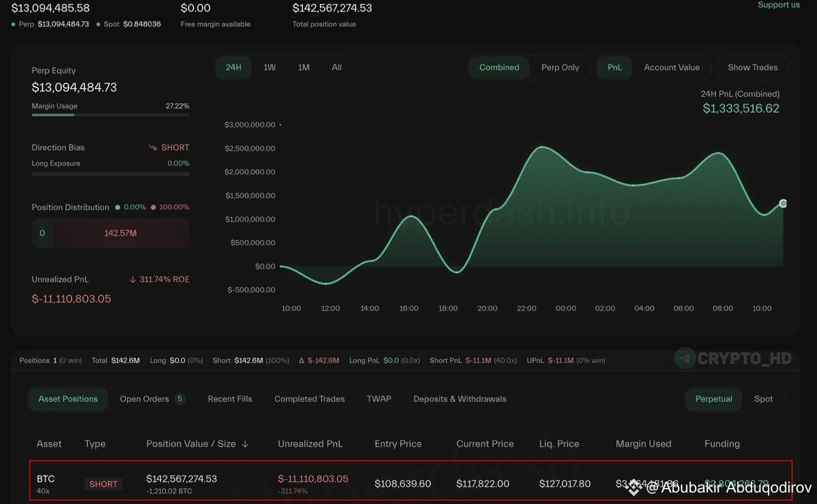817x504 pixels.
Task: Click the Current Price column header
Action: pyautogui.click(x=485, y=444)
